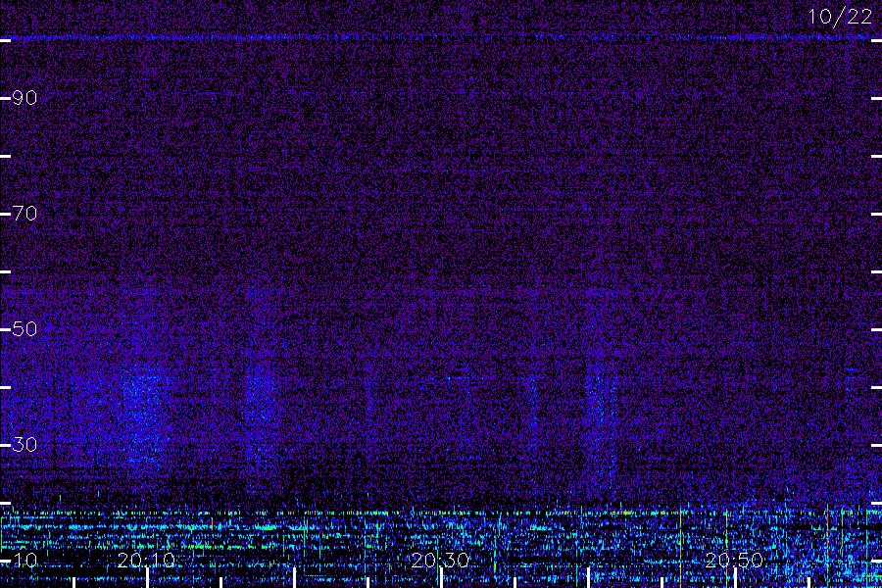Select the 20:30 time label
This screenshot has width=882, height=588.
440,560
